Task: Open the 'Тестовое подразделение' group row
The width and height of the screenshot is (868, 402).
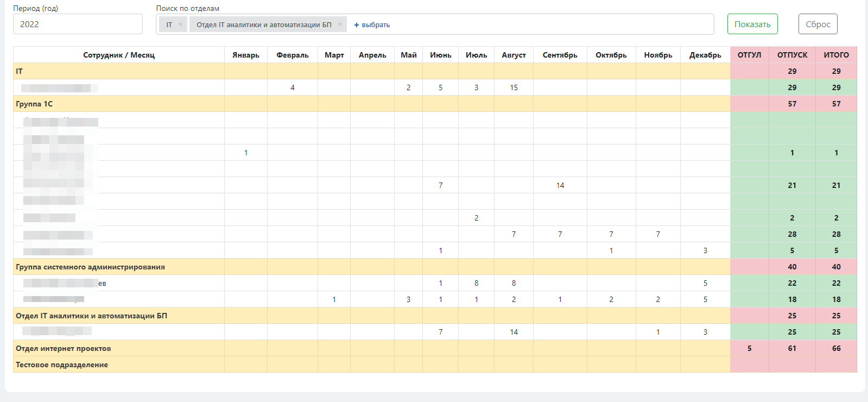Action: (62, 365)
